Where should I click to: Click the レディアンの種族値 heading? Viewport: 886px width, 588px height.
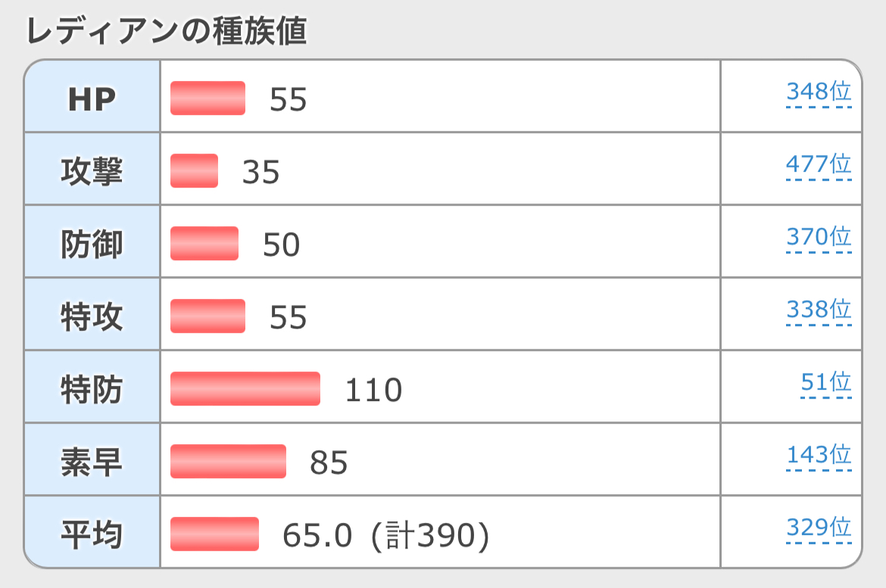pyautogui.click(x=167, y=32)
